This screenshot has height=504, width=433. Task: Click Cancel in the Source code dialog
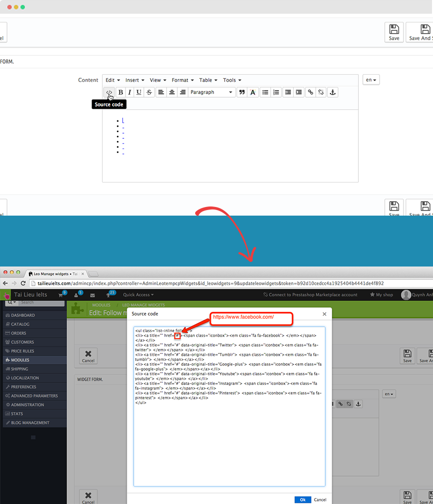(320, 499)
